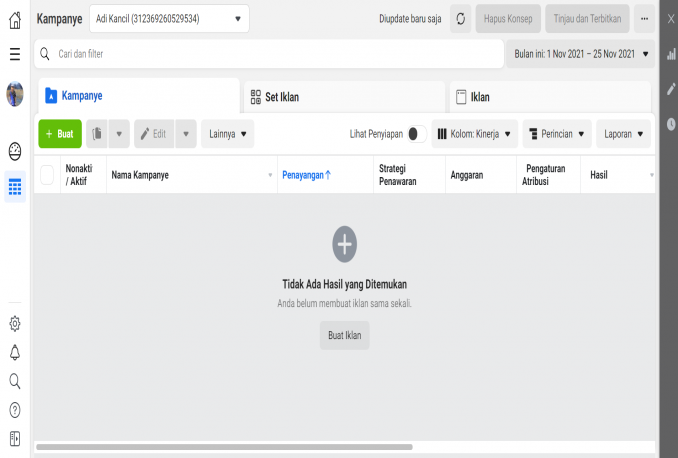Click the Cari dan filter search field

pyautogui.click(x=270, y=54)
